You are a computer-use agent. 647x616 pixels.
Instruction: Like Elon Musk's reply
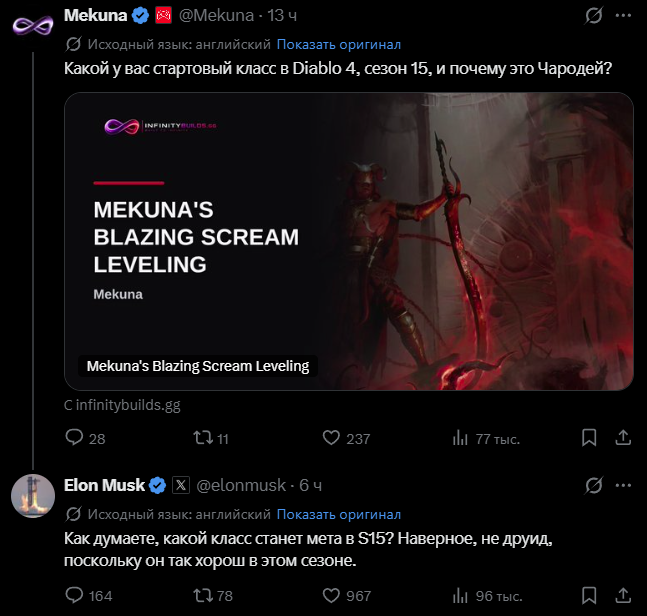point(331,595)
